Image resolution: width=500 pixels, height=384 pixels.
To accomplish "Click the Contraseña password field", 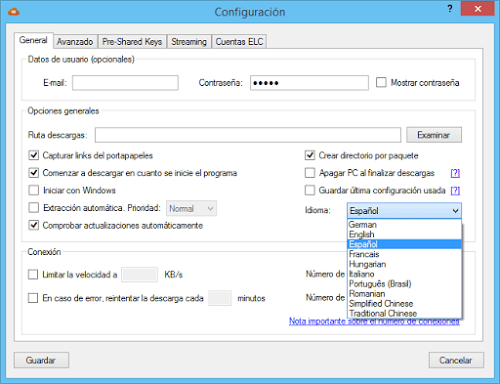I will (309, 83).
